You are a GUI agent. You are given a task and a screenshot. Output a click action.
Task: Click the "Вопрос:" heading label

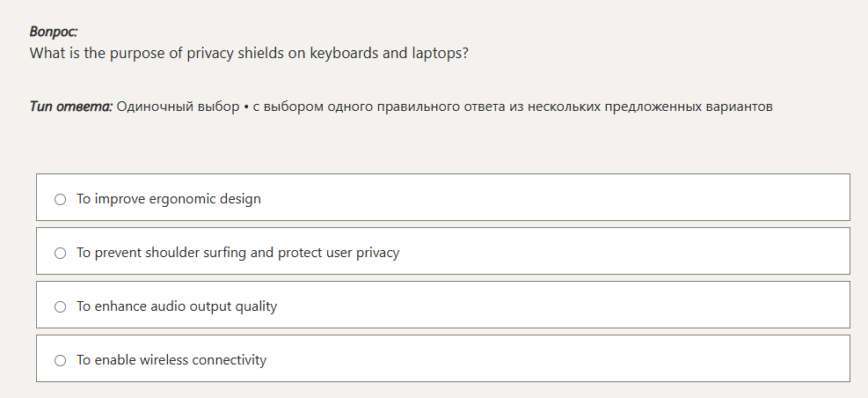pos(54,32)
